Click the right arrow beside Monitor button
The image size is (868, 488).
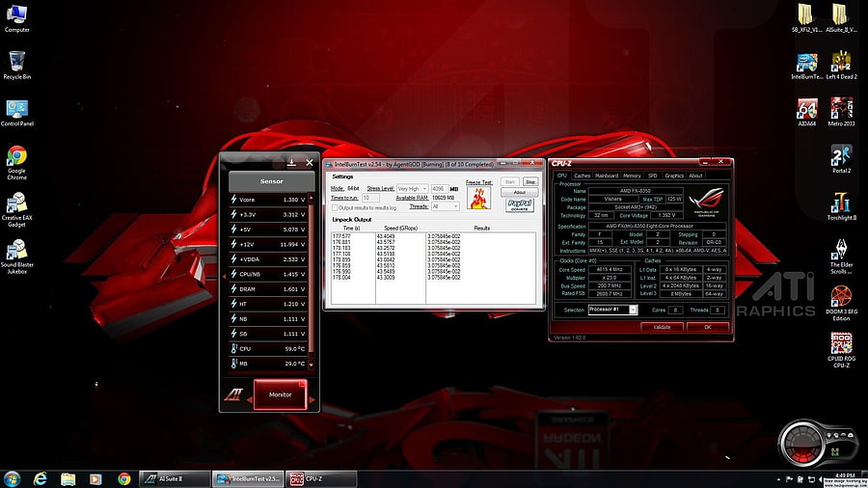pyautogui.click(x=312, y=399)
